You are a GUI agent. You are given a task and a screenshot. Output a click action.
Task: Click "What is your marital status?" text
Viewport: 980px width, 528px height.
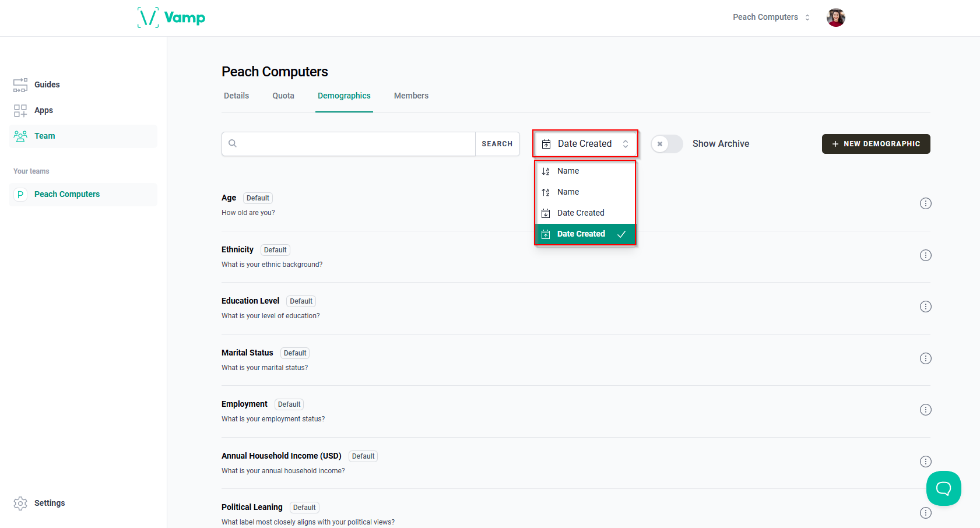(x=265, y=368)
